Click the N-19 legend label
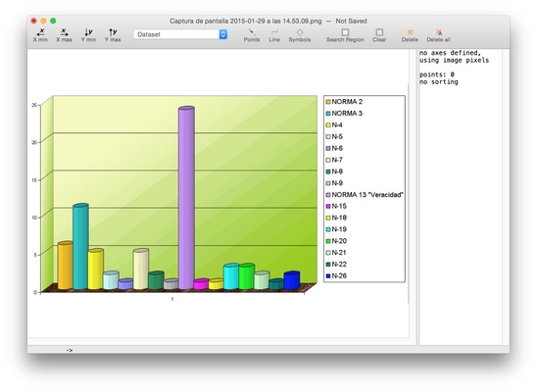This screenshot has height=392, width=537. 339,229
